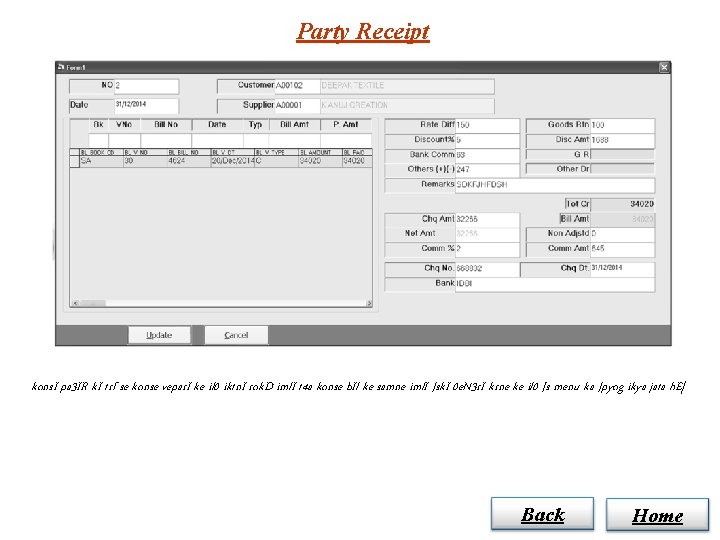The width and height of the screenshot is (720, 540).
Task: Click the Comm Amt field
Action: [622, 248]
